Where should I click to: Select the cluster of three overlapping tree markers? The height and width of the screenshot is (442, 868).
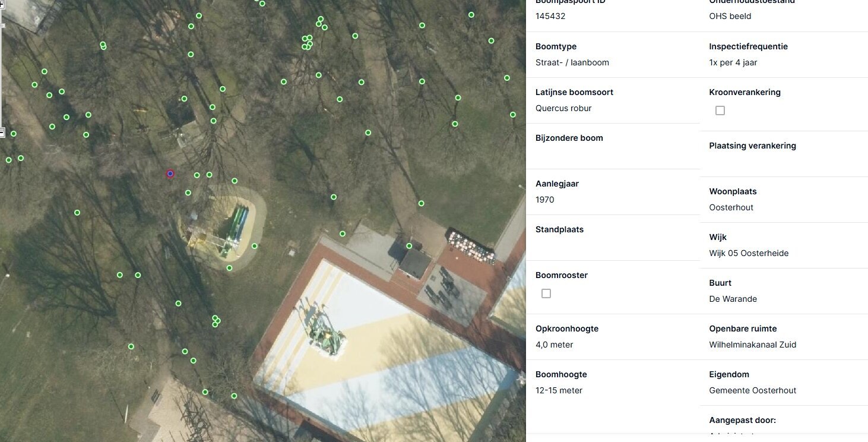click(216, 321)
